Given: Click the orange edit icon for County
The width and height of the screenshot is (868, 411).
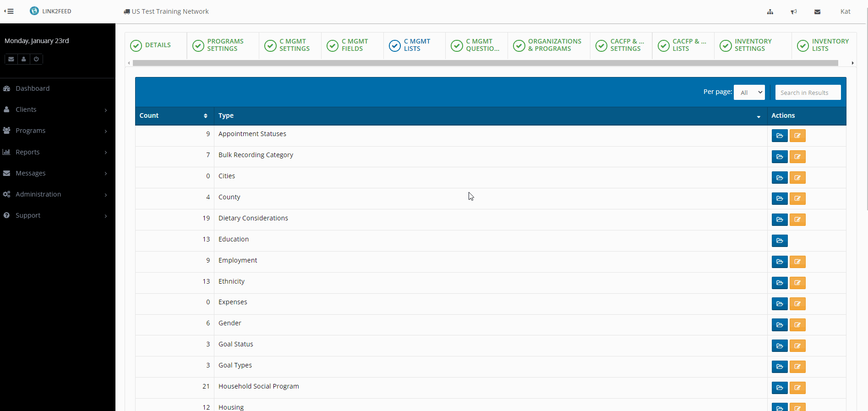Looking at the screenshot, I should [797, 199].
